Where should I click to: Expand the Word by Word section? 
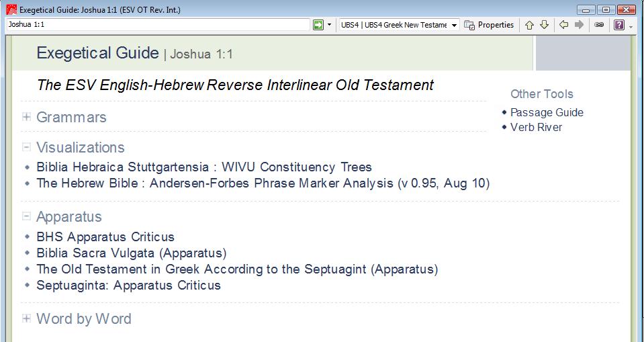pos(26,318)
